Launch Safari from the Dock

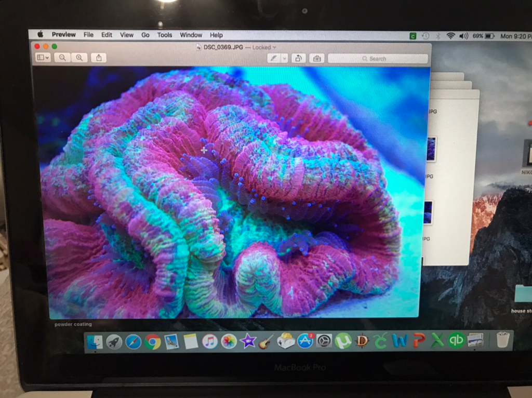pyautogui.click(x=134, y=341)
